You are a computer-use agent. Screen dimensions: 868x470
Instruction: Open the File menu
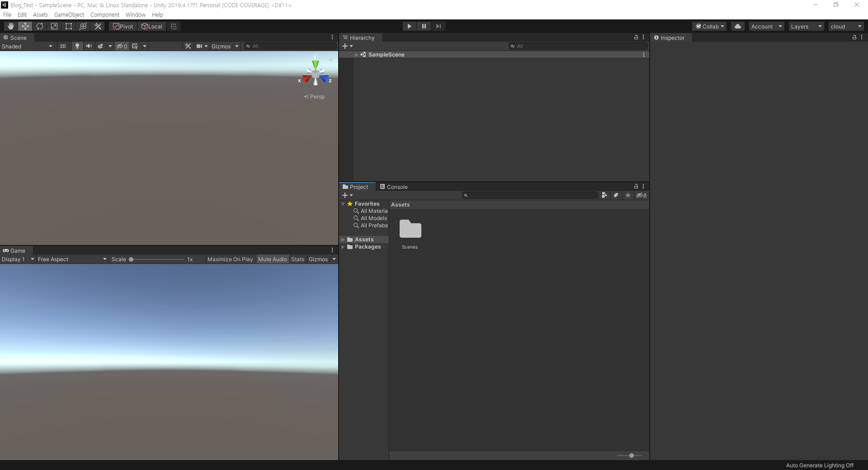7,14
